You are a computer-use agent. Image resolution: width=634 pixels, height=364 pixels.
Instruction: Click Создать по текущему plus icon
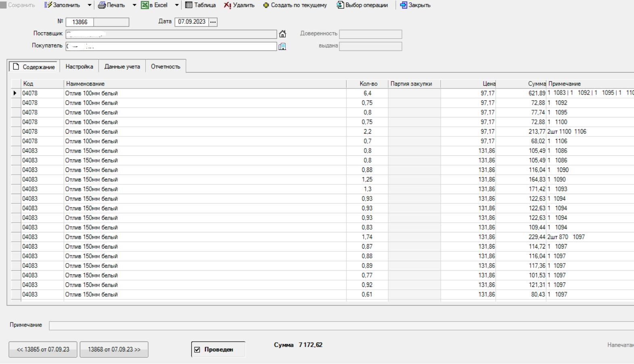(266, 5)
